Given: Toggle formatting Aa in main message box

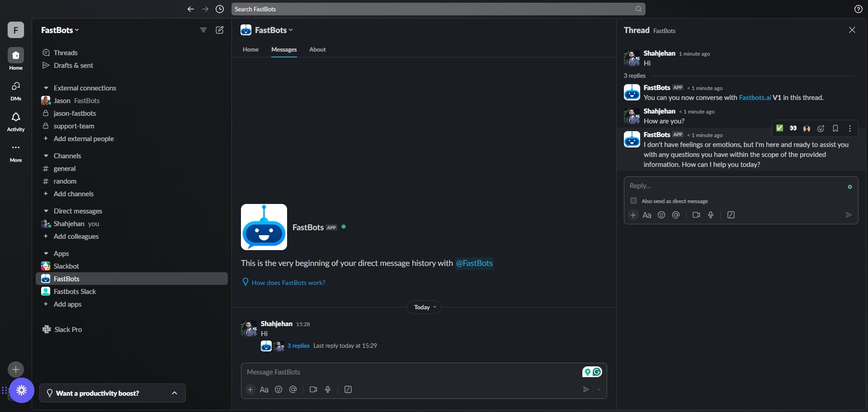Looking at the screenshot, I should (x=264, y=389).
